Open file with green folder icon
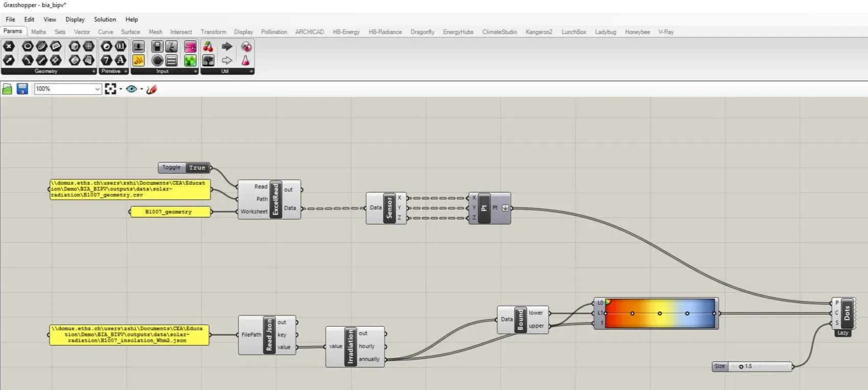 click(x=7, y=89)
